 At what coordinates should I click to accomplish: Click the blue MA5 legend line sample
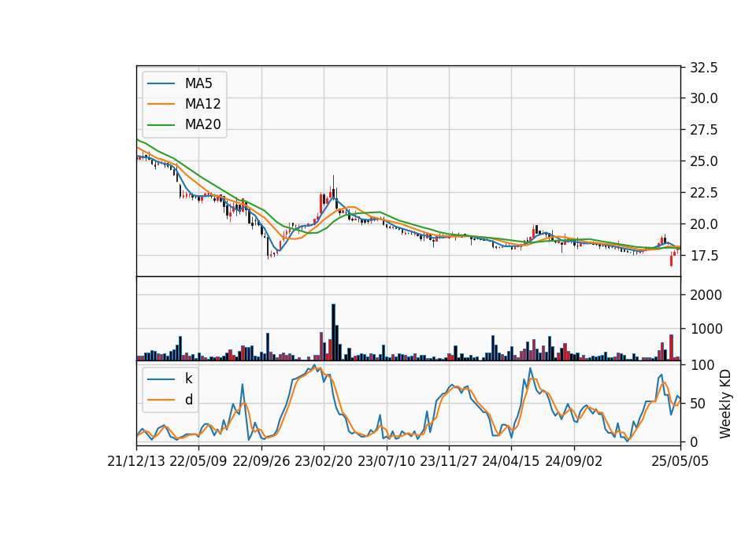[x=161, y=84]
